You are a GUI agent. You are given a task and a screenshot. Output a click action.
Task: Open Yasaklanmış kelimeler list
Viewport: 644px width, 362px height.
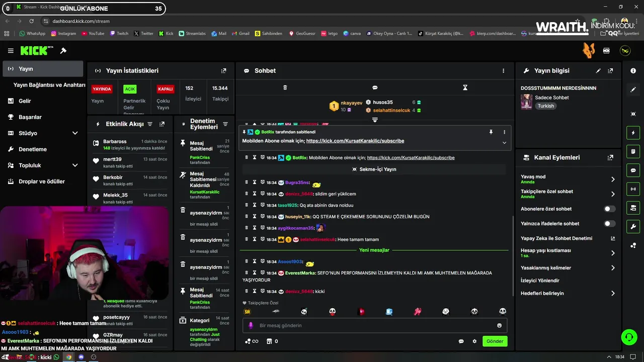point(568,268)
